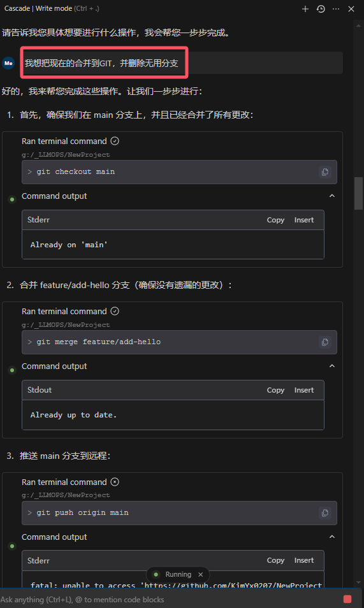Click the success check icon beside first 'Ran terminal command'
The image size is (364, 608).
click(115, 141)
